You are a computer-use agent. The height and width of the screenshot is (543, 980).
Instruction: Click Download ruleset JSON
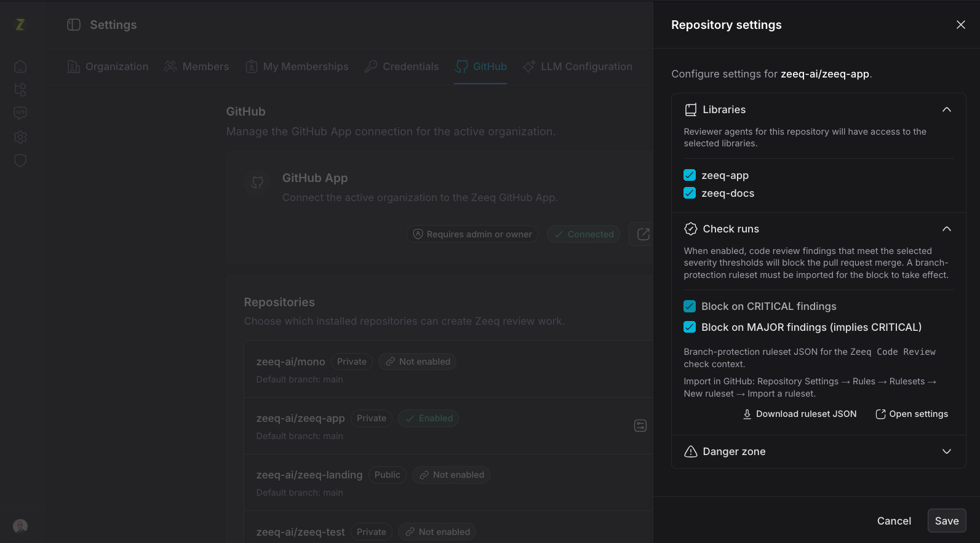(x=800, y=414)
